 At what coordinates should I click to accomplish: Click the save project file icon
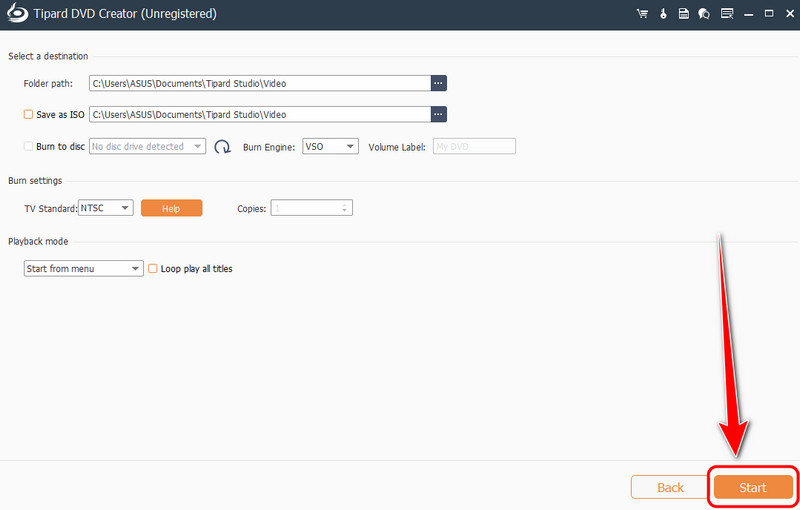(x=684, y=14)
